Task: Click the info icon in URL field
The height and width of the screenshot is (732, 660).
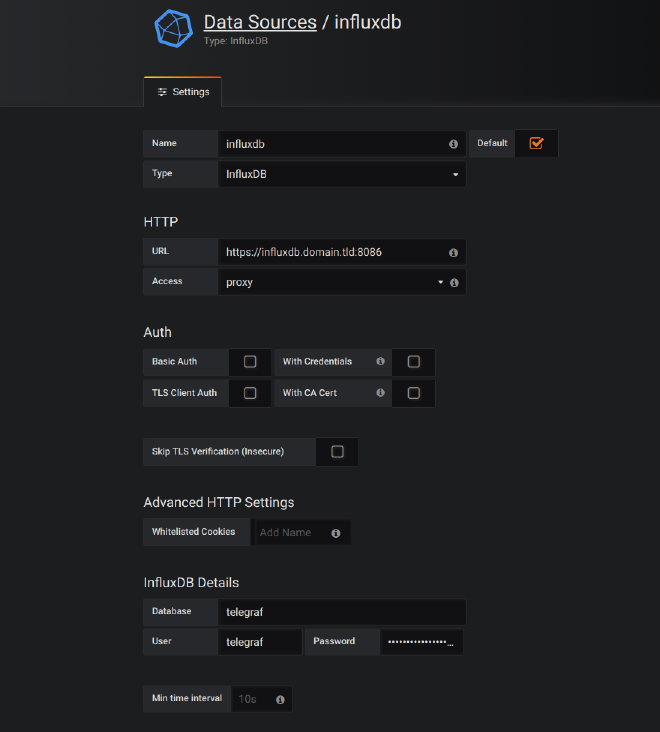Action: (453, 253)
